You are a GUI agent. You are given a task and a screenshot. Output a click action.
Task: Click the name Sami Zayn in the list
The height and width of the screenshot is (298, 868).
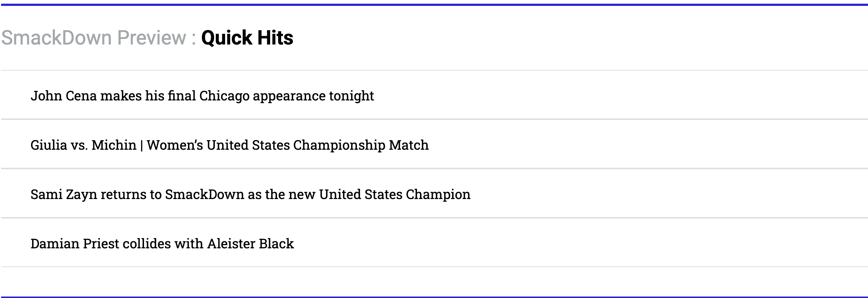pyautogui.click(x=63, y=194)
